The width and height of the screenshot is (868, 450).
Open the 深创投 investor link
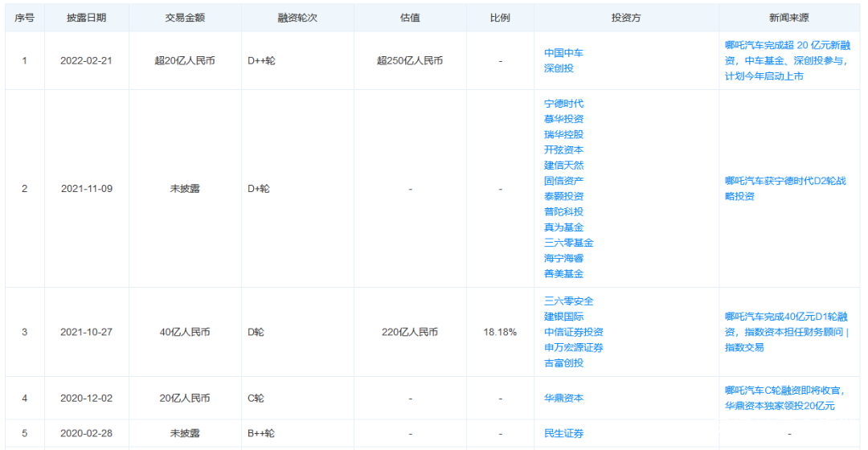tap(559, 68)
